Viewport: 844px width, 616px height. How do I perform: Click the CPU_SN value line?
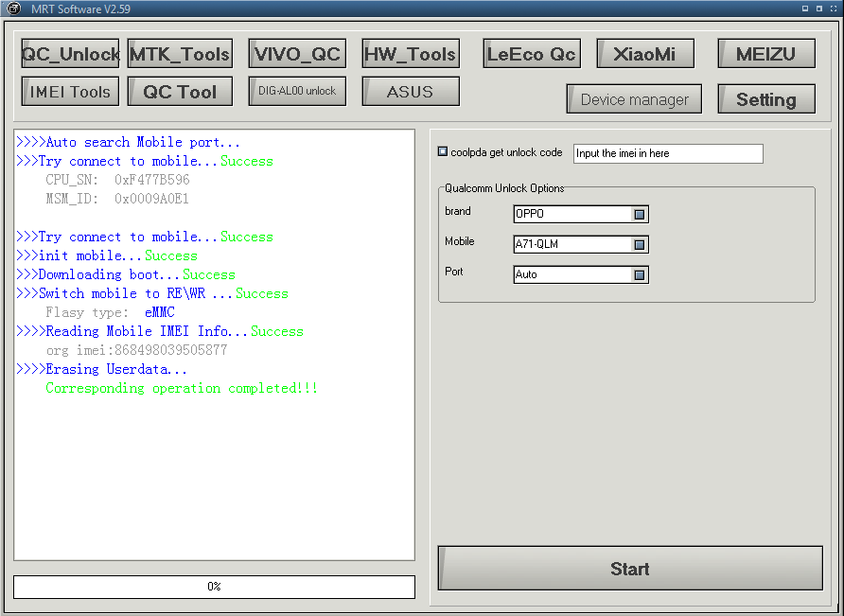(117, 180)
